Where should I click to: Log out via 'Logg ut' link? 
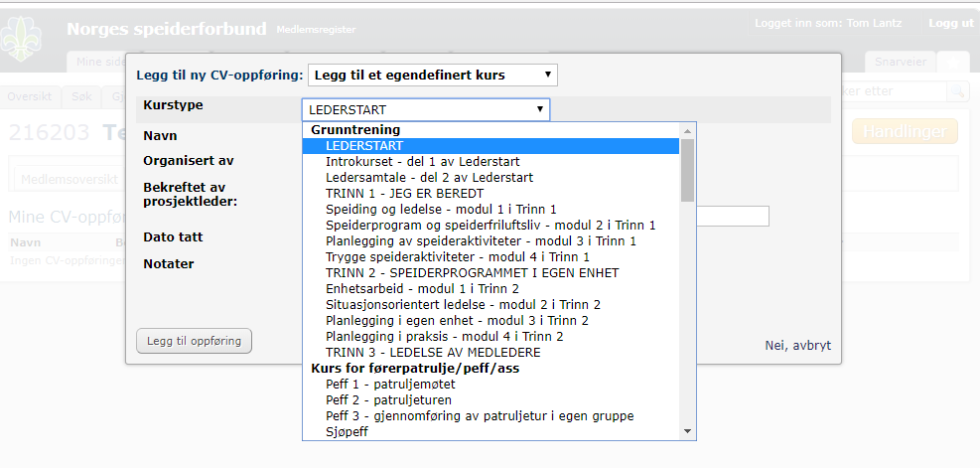tap(950, 23)
